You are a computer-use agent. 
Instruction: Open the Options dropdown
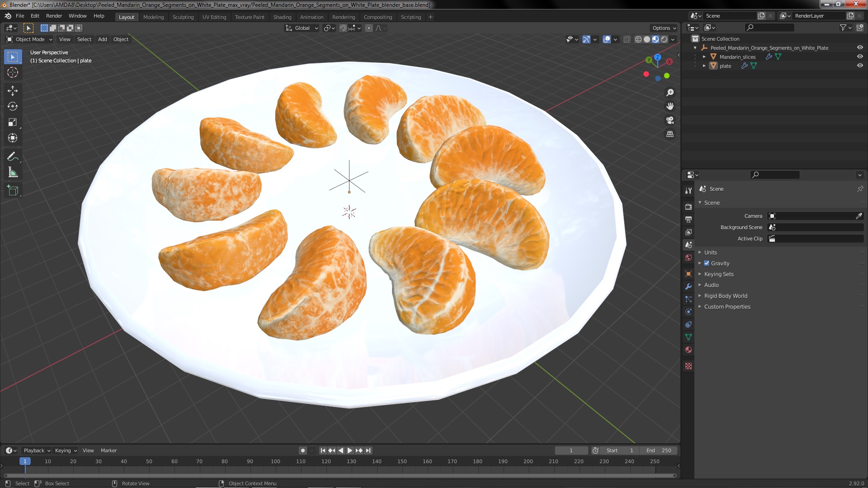coord(664,28)
